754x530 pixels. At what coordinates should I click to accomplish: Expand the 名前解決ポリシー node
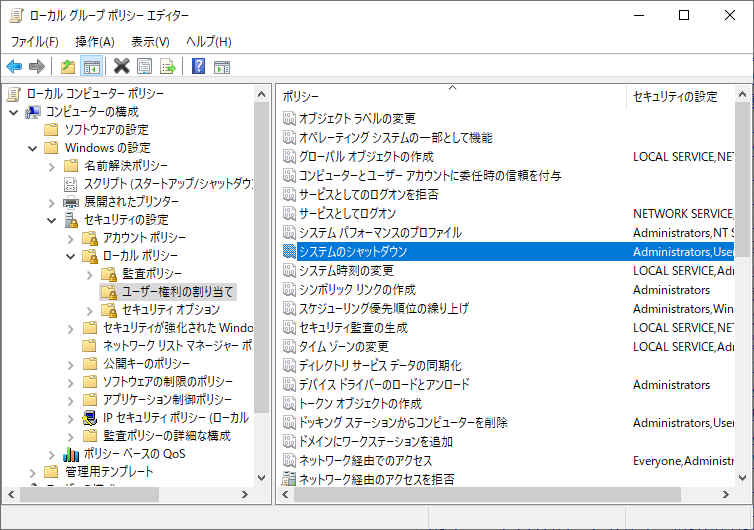(x=51, y=166)
